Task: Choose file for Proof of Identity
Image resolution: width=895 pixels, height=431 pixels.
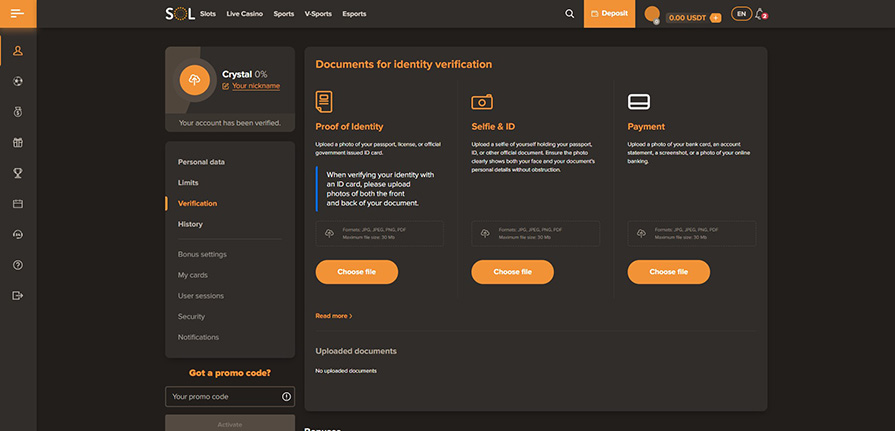Action: 356,272
